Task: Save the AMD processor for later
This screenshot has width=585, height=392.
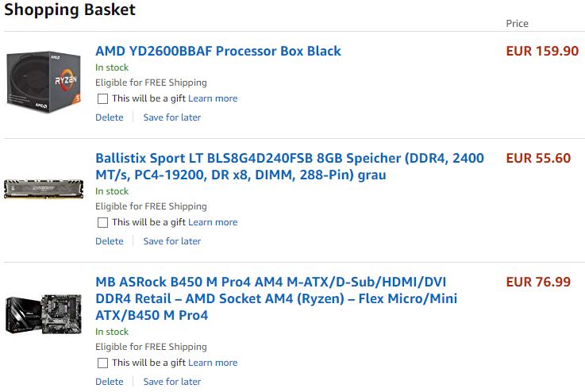Action: tap(171, 117)
